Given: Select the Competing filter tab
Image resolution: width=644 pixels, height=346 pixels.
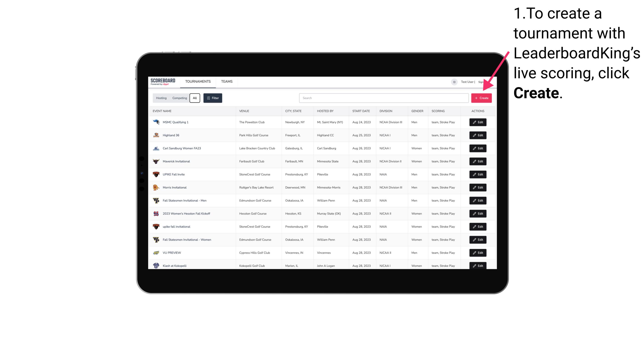Looking at the screenshot, I should pyautogui.click(x=179, y=98).
